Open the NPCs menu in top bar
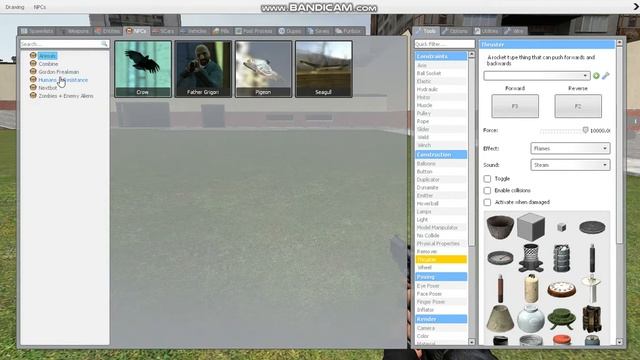 (x=40, y=7)
